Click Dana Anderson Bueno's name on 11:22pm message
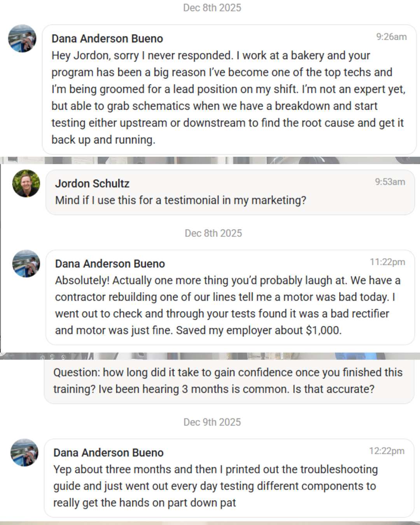The width and height of the screenshot is (420, 525). click(110, 264)
